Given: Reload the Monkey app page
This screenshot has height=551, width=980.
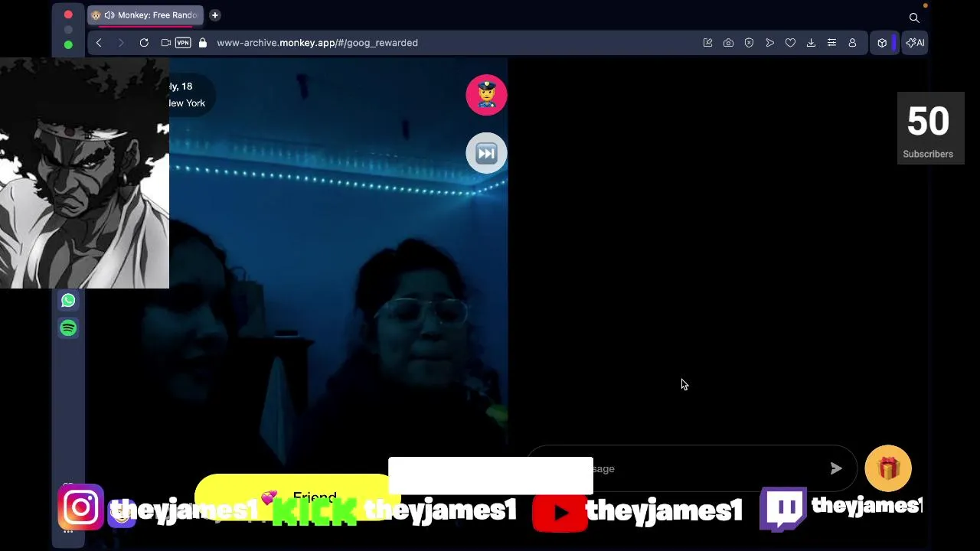Looking at the screenshot, I should pyautogui.click(x=144, y=43).
